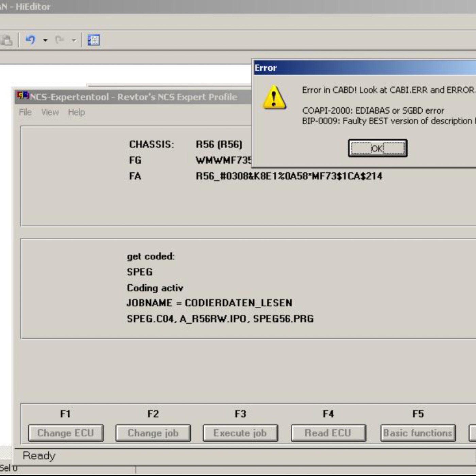This screenshot has height=476, width=476.
Task: Open the View menu in NCS-Expertentool
Action: 50,112
